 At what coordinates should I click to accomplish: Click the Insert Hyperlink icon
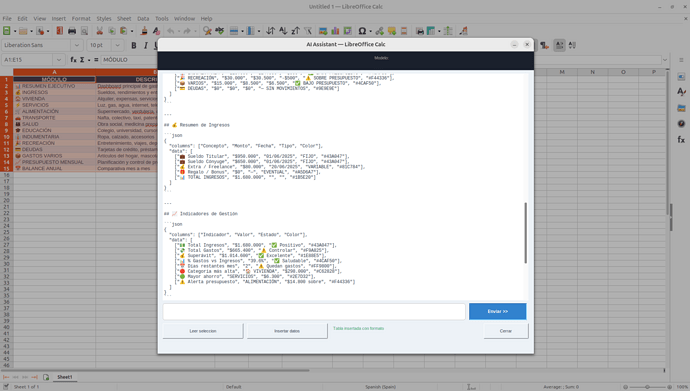point(379,31)
